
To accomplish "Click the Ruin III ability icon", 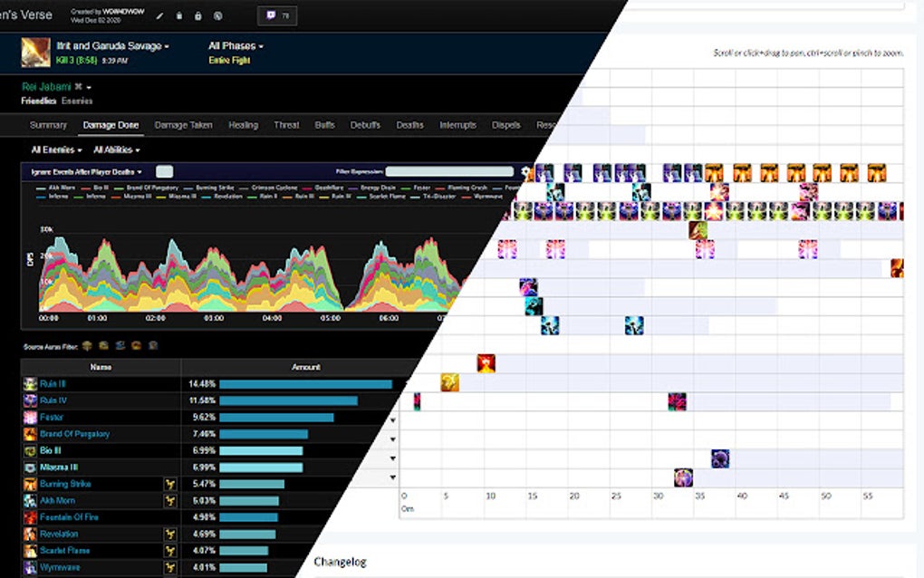I will 30,383.
